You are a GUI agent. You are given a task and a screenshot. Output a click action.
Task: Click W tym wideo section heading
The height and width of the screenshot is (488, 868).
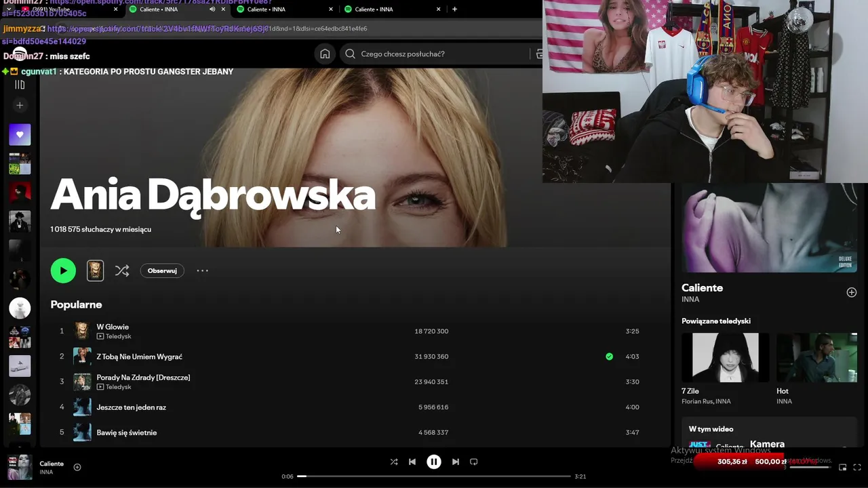[711, 429]
